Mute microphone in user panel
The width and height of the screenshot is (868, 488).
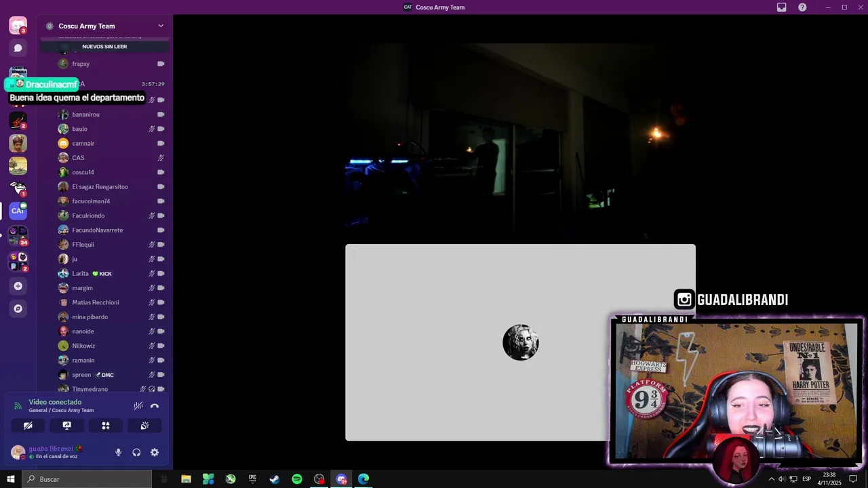119,453
